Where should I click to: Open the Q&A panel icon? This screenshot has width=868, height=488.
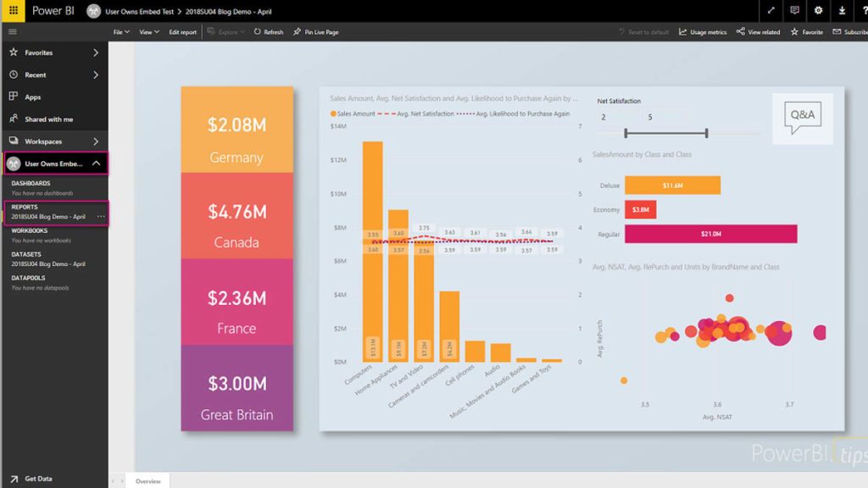coord(801,117)
